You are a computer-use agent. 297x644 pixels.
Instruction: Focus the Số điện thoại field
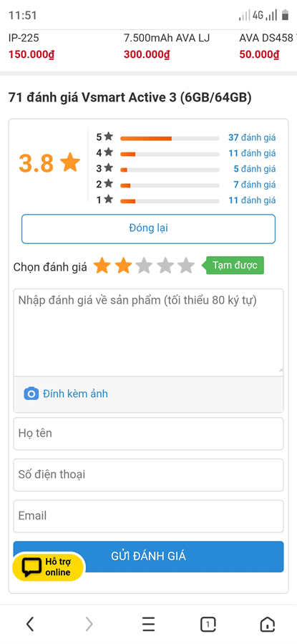click(148, 475)
